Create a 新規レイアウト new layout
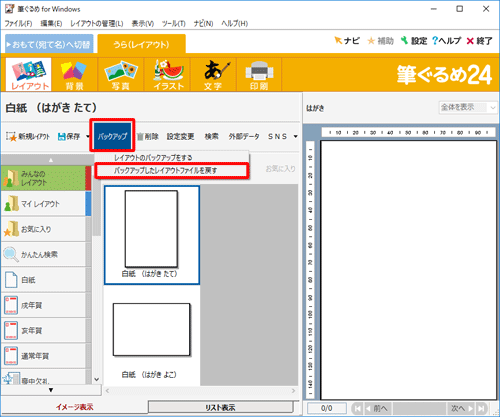The height and width of the screenshot is (417, 500). (x=28, y=136)
